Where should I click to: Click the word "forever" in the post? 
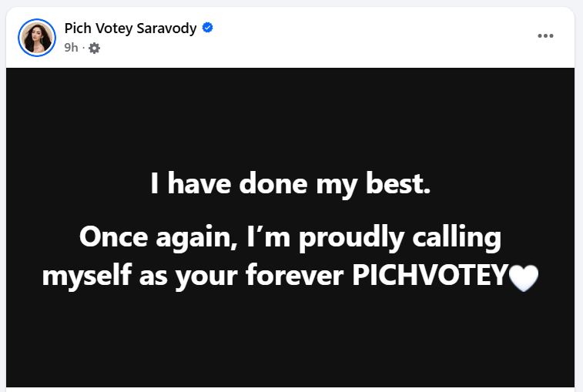pyautogui.click(x=294, y=276)
